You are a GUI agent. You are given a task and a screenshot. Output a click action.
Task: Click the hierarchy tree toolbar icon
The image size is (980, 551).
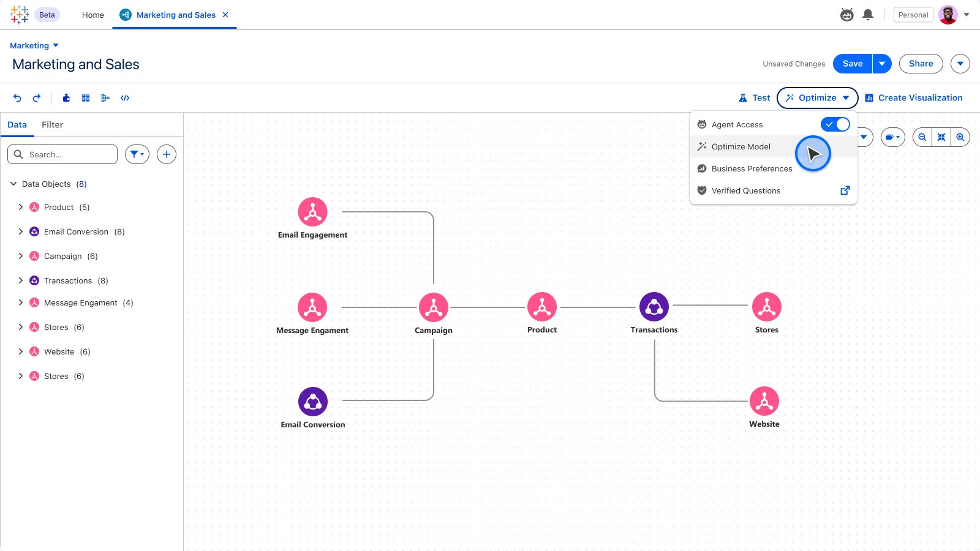click(105, 98)
